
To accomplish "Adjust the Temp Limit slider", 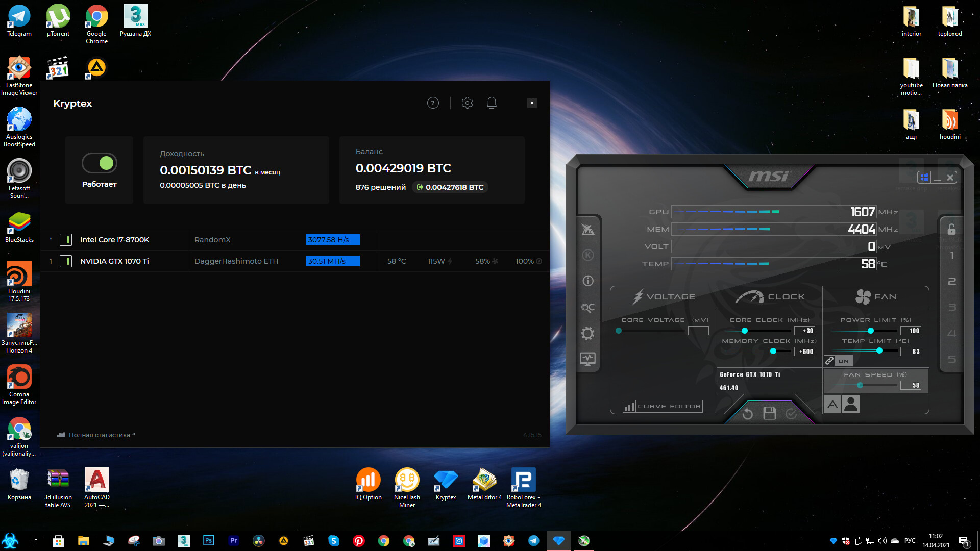I will coord(879,351).
